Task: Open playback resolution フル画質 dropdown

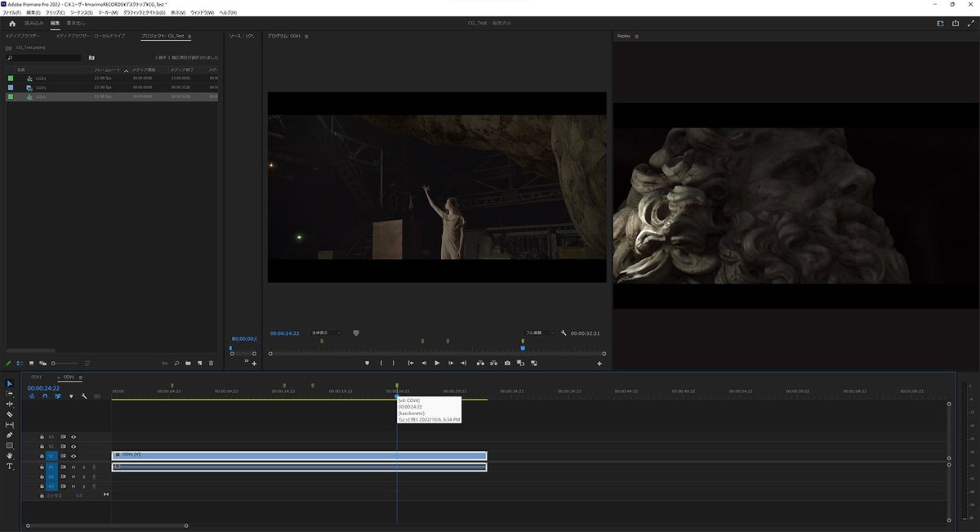Action: tap(539, 333)
